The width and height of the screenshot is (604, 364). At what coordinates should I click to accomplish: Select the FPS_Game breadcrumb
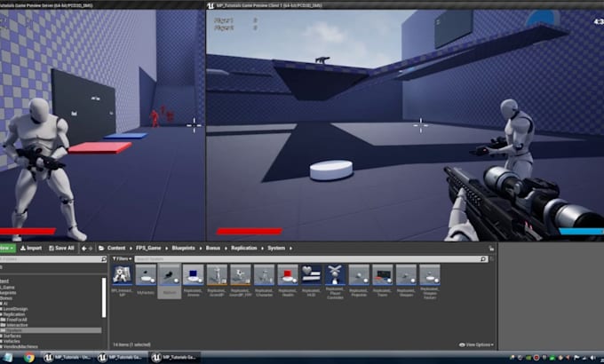148,248
